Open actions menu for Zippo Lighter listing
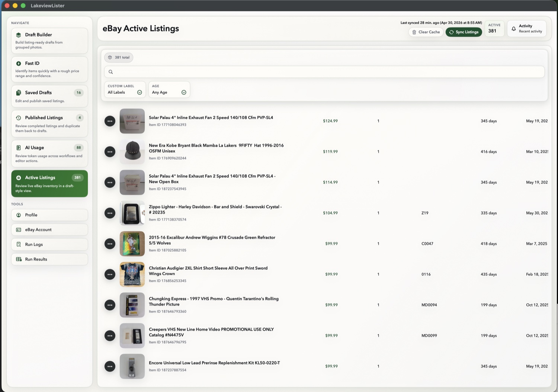Image resolution: width=558 pixels, height=392 pixels. [x=110, y=213]
